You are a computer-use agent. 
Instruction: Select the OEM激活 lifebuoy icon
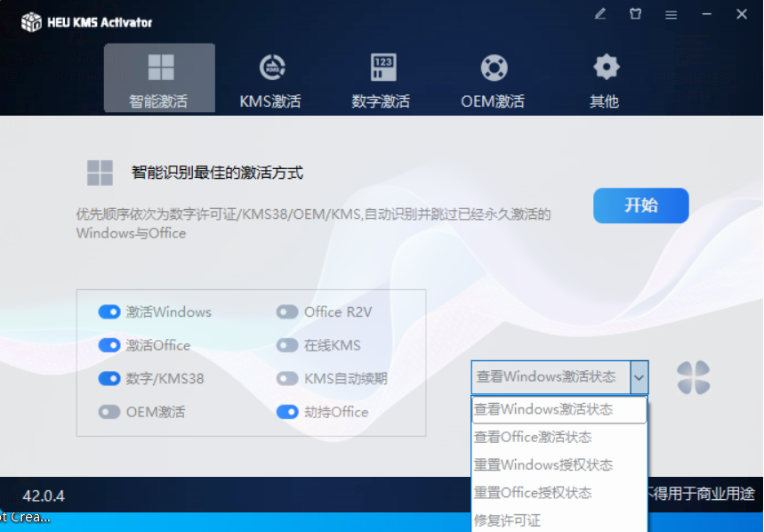(x=493, y=68)
